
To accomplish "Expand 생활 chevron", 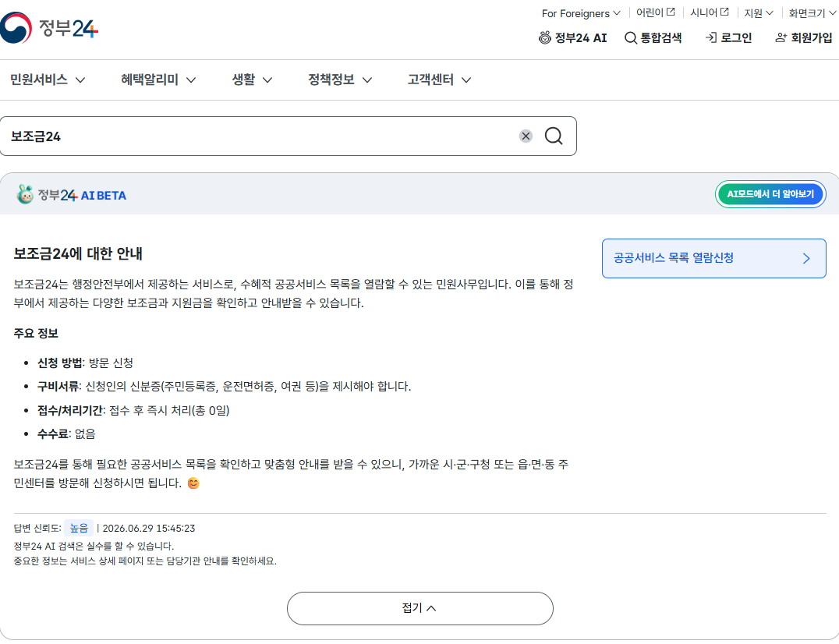I will (x=267, y=80).
